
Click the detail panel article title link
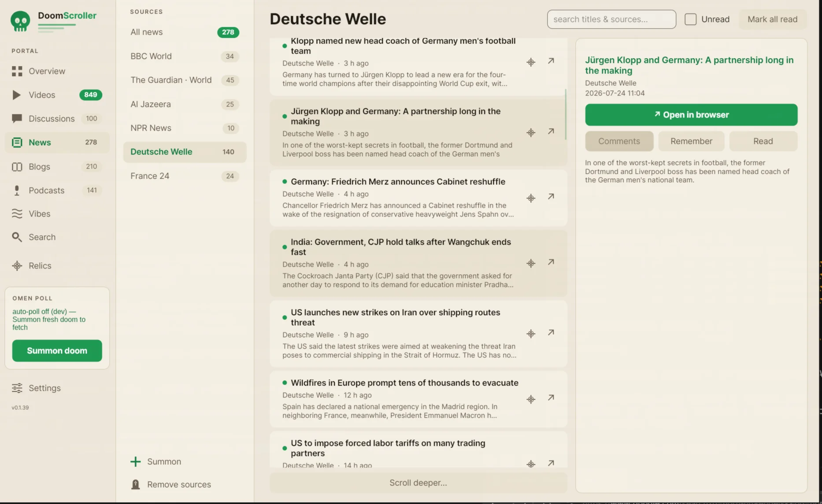coord(689,65)
